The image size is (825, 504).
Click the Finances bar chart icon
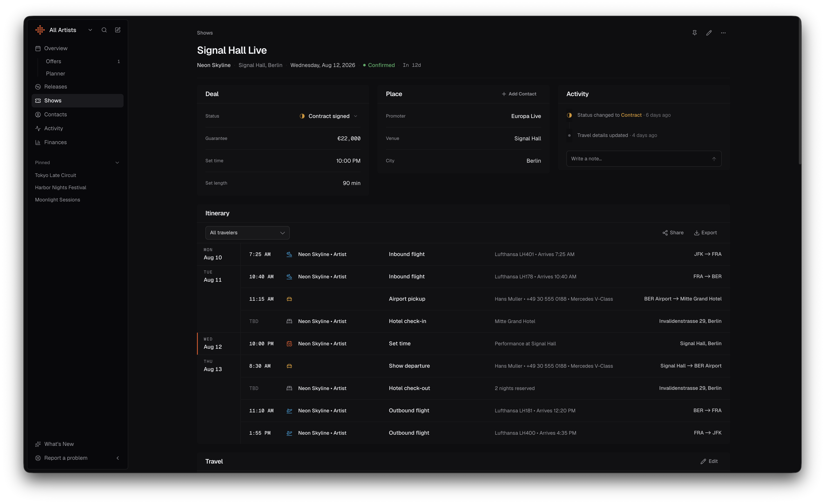click(38, 142)
